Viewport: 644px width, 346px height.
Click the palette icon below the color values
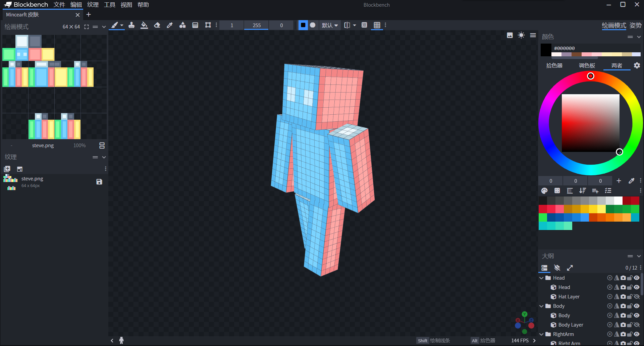click(544, 191)
